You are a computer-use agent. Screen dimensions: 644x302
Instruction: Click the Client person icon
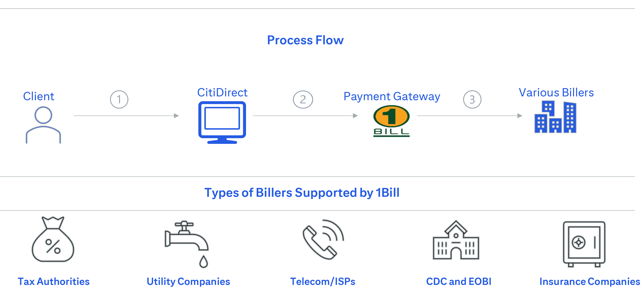[x=43, y=125]
